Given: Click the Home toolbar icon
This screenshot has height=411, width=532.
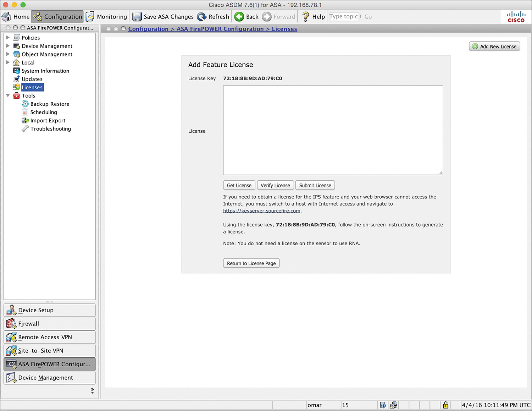Looking at the screenshot, I should tap(6, 17).
